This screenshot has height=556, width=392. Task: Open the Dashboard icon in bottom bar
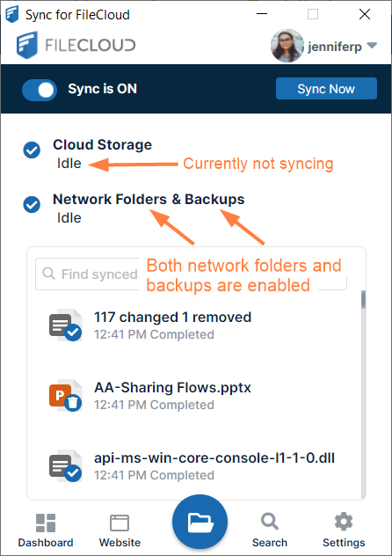click(46, 523)
